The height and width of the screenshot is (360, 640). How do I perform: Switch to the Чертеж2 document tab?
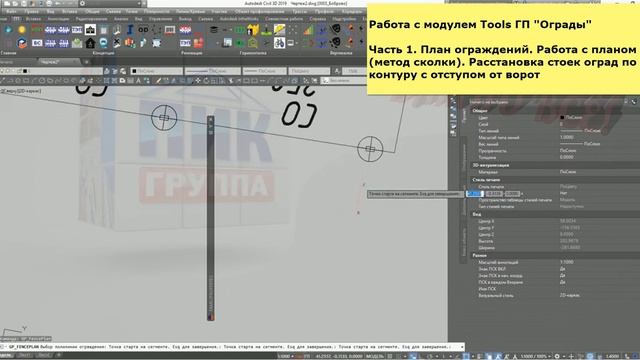(x=51, y=62)
